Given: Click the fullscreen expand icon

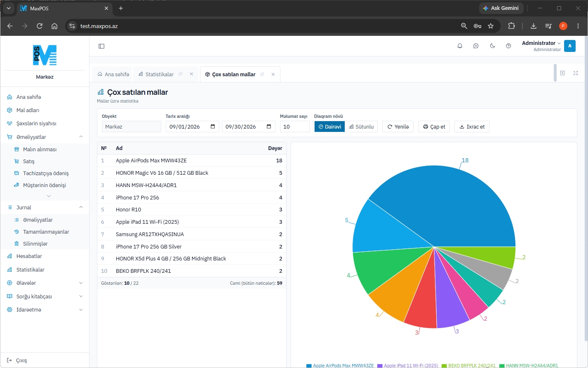Looking at the screenshot, I should coord(576,73).
